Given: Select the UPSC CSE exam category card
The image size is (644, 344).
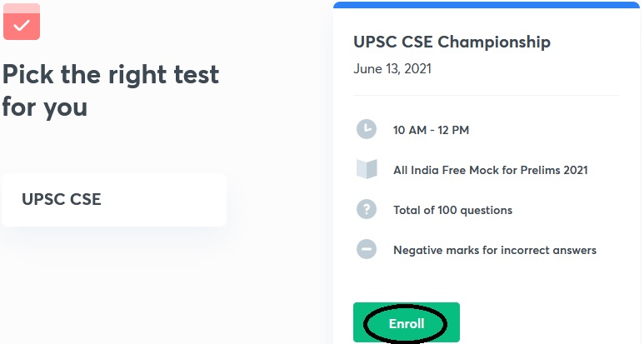Looking at the screenshot, I should tap(114, 200).
